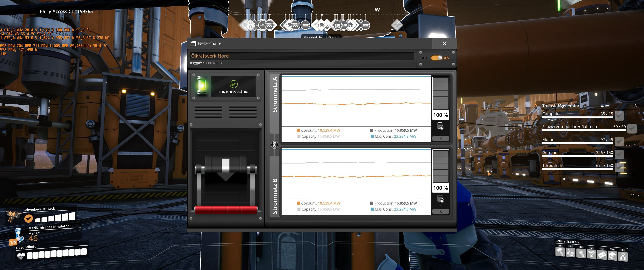The height and width of the screenshot is (270, 644).
Task: Click the SCHILD-MODUL label
Action: [x=213, y=63]
